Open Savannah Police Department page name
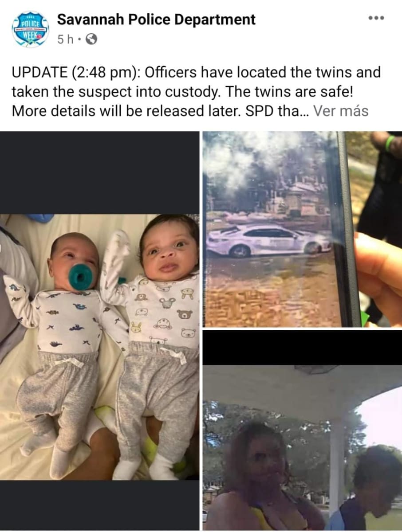Image resolution: width=402 pixels, height=532 pixels. pyautogui.click(x=156, y=19)
